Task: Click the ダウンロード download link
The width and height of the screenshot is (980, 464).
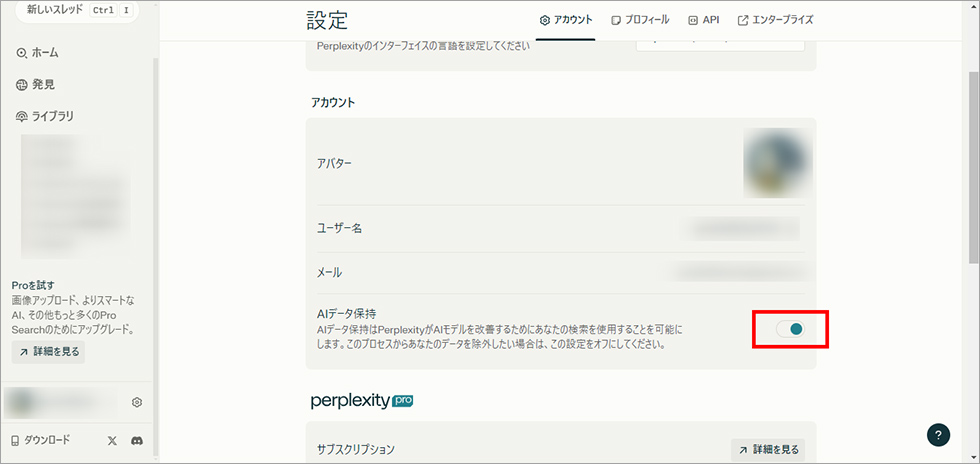Action: pyautogui.click(x=41, y=440)
